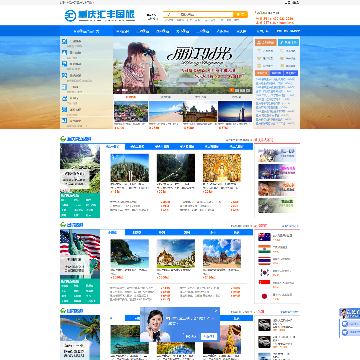360x360 pixels.
Task: Open the turquoise lake tour thumbnail
Action: (130, 339)
